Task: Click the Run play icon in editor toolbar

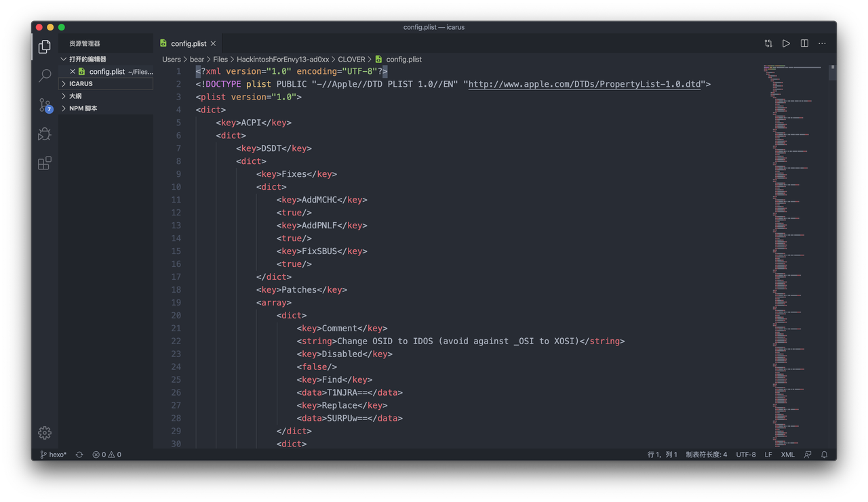Action: 786,43
